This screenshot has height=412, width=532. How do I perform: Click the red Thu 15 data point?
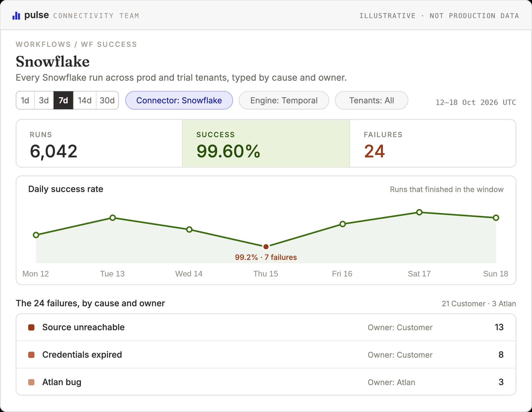266,247
